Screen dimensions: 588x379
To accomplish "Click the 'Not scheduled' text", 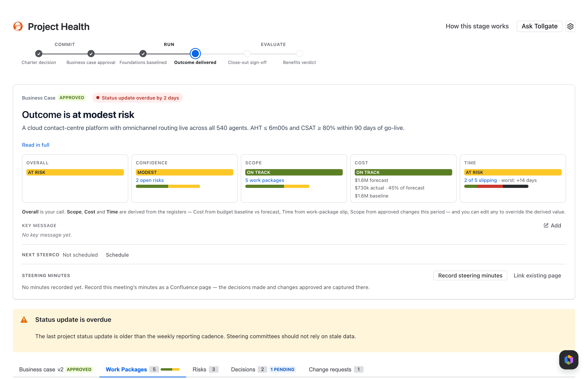I will [x=80, y=255].
